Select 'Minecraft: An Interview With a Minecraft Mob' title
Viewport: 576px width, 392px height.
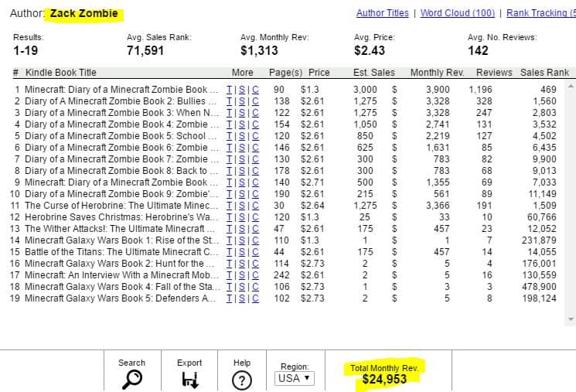pyautogui.click(x=121, y=275)
